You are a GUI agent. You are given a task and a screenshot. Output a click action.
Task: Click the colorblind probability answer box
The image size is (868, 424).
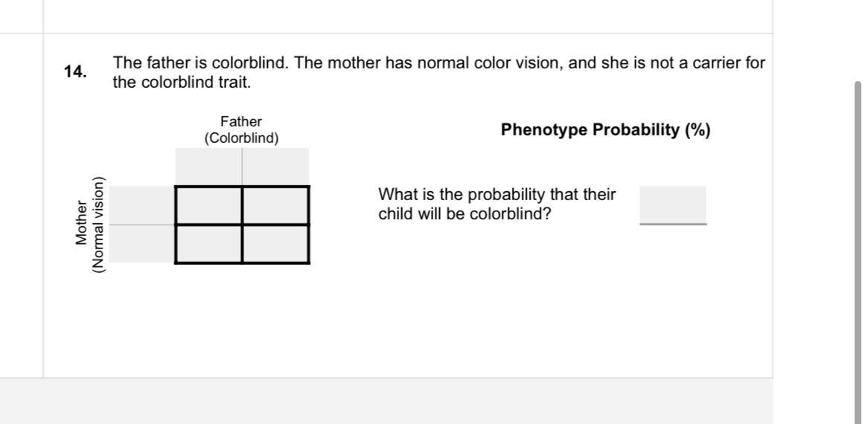pos(673,205)
